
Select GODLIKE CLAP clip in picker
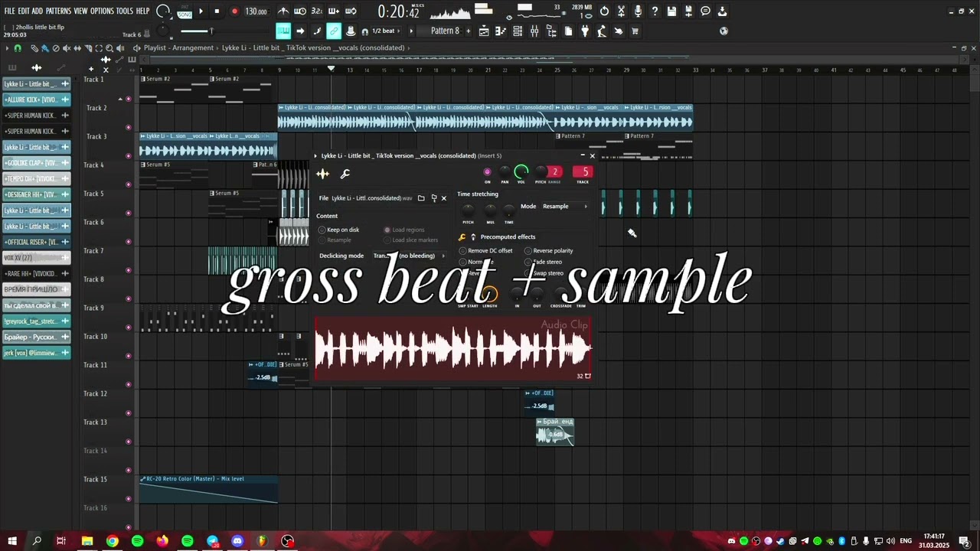pyautogui.click(x=37, y=163)
